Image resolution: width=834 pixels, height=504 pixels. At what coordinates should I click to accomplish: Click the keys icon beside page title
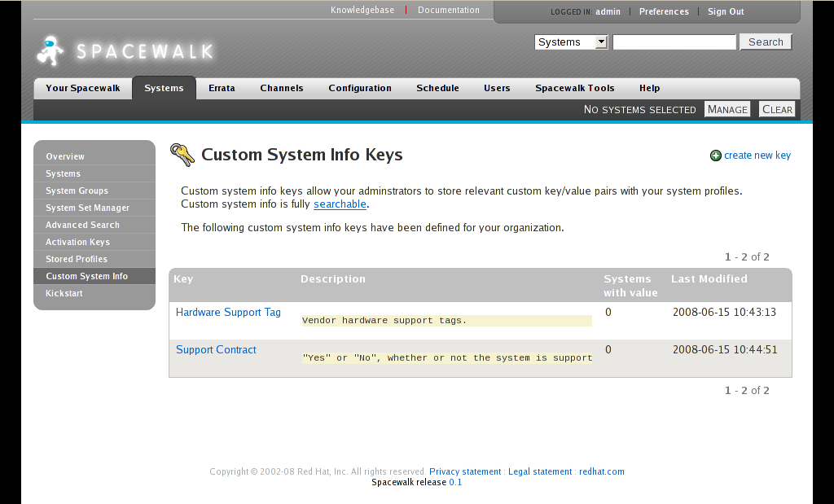pos(182,155)
